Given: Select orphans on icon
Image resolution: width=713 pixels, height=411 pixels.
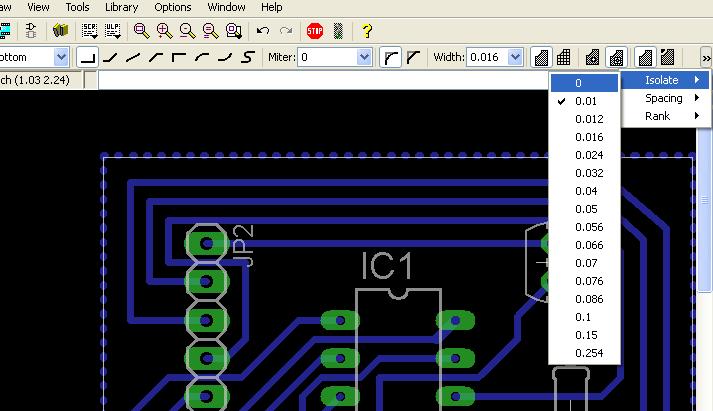Looking at the screenshot, I should (x=668, y=57).
